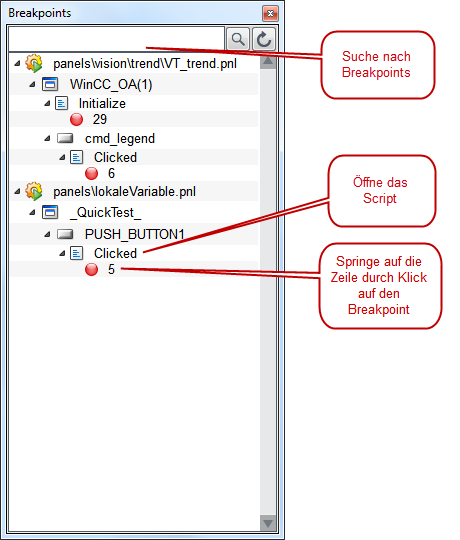This screenshot has height=540, width=460.
Task: Close the Breakpoints panel
Action: pyautogui.click(x=270, y=13)
